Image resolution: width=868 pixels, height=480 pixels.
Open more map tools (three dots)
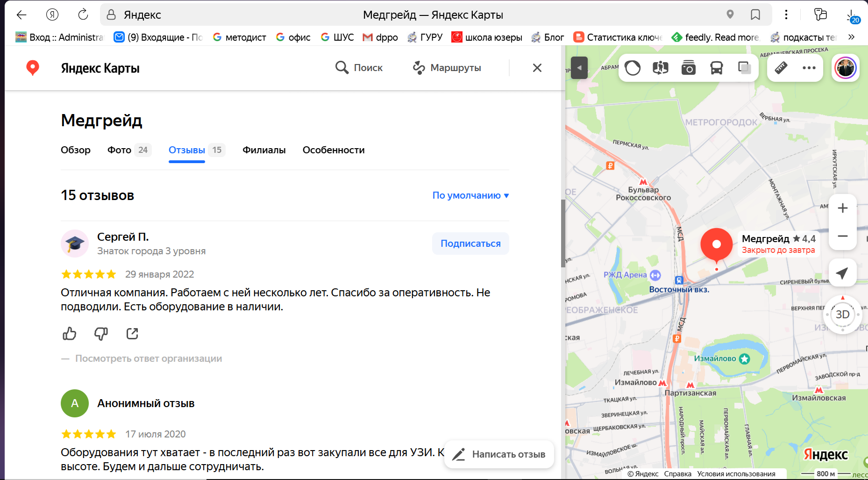[x=809, y=68]
